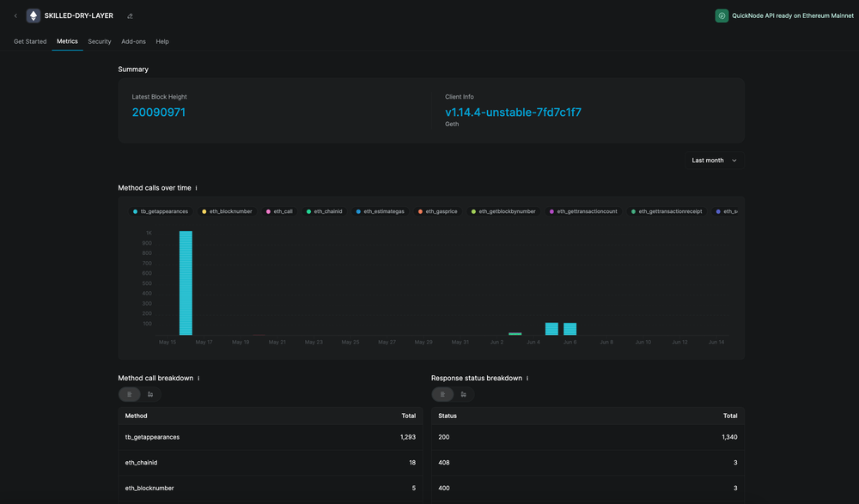Click the back chevron next to the endpoint name
This screenshot has width=859, height=504.
[x=15, y=15]
